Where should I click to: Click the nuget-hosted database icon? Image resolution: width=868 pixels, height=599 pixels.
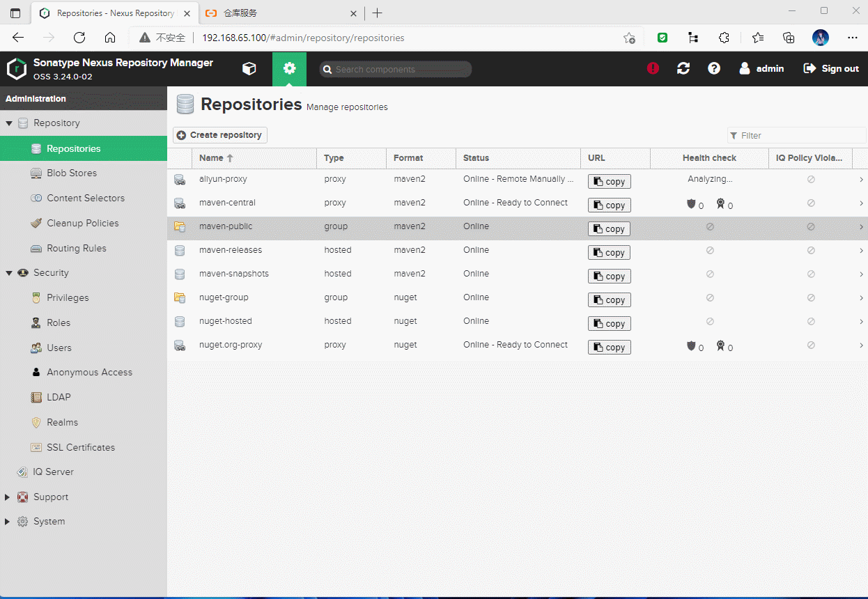(x=180, y=322)
